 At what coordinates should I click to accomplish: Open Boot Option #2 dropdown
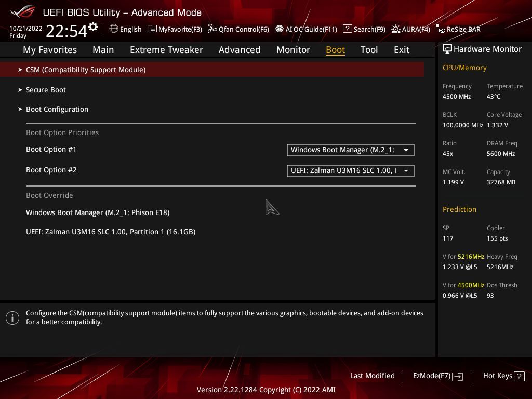click(x=351, y=170)
